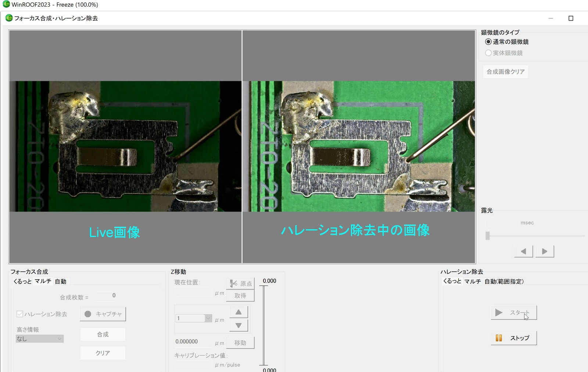
Task: Open the 自動(範囲指定) tab
Action: (504, 281)
